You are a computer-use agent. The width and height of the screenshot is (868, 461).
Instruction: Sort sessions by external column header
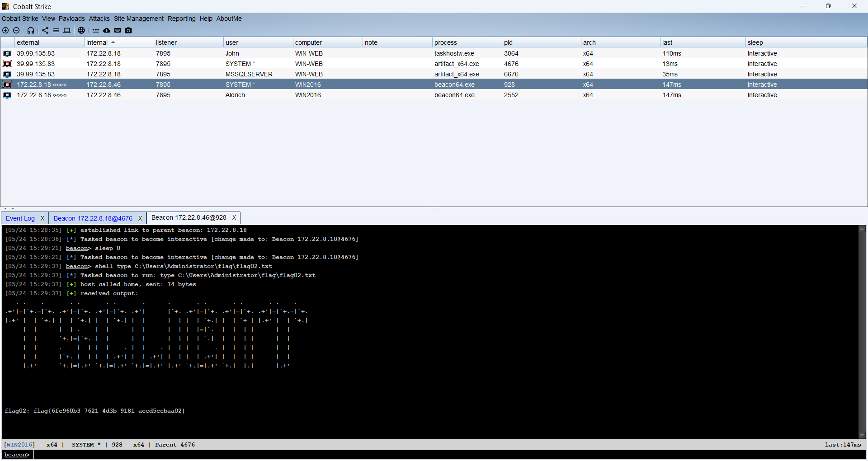49,42
